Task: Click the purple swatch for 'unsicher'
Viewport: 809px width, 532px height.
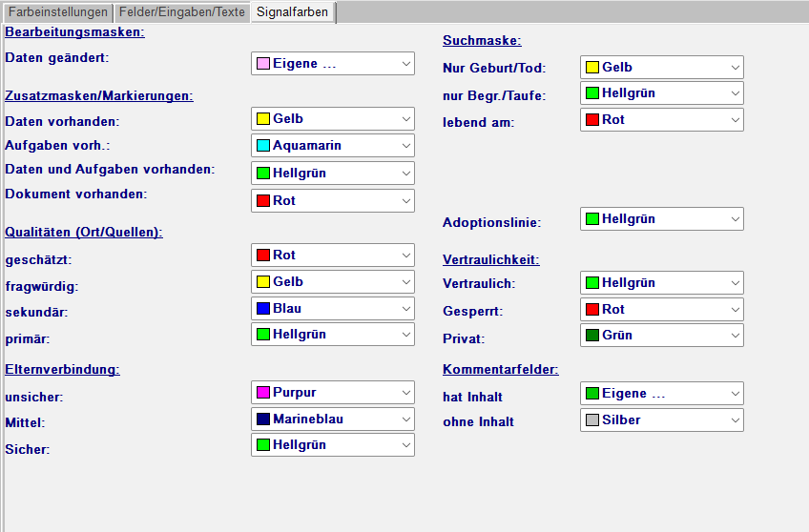Action: pos(263,393)
